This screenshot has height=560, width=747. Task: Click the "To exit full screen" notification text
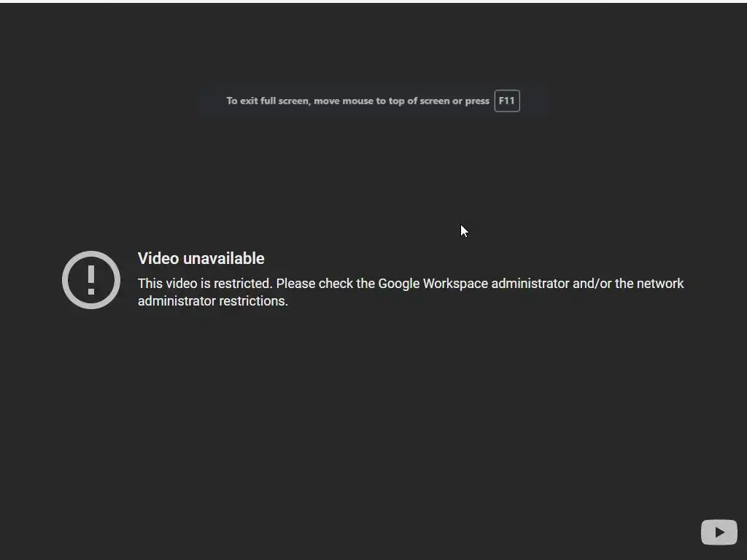pyautogui.click(x=357, y=101)
